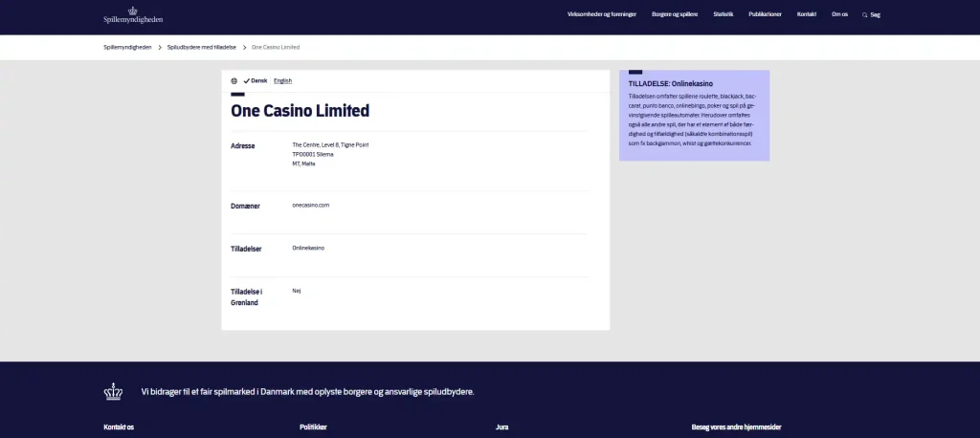980x438 pixels.
Task: Click the Tilladelser label
Action: click(x=246, y=250)
